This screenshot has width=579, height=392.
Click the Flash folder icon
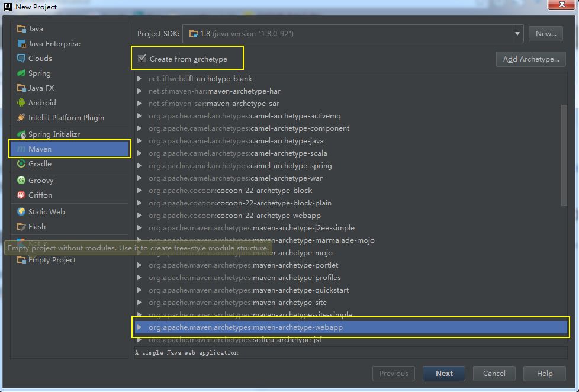tap(21, 226)
